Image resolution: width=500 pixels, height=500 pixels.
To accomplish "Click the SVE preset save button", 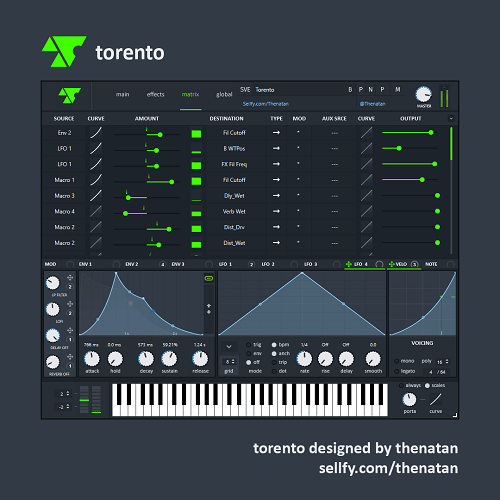I will (x=245, y=90).
